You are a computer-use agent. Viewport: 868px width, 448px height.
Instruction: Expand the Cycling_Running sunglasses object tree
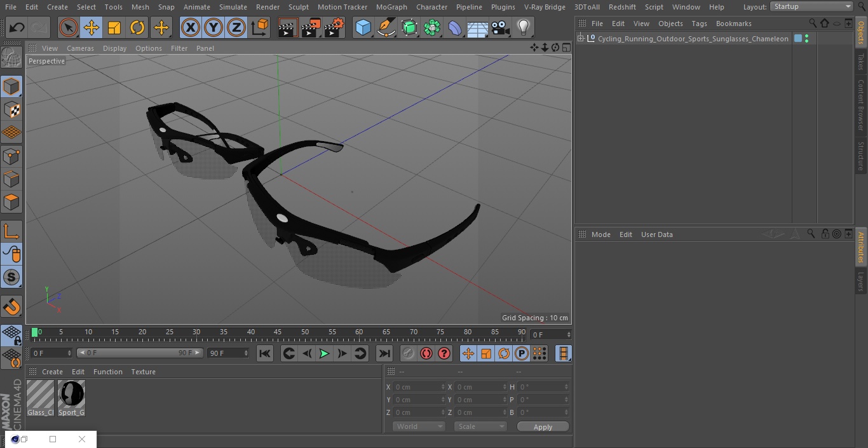[580, 39]
